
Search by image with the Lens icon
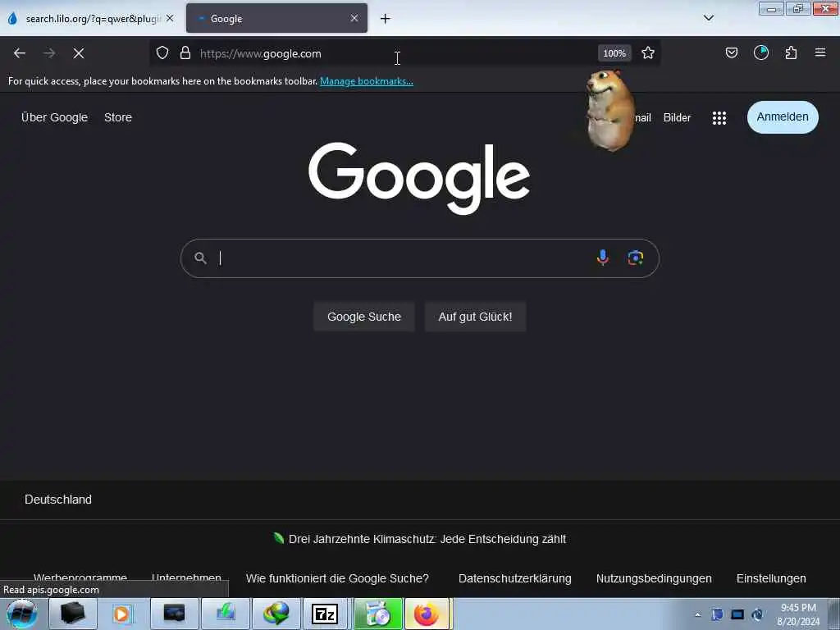click(636, 258)
